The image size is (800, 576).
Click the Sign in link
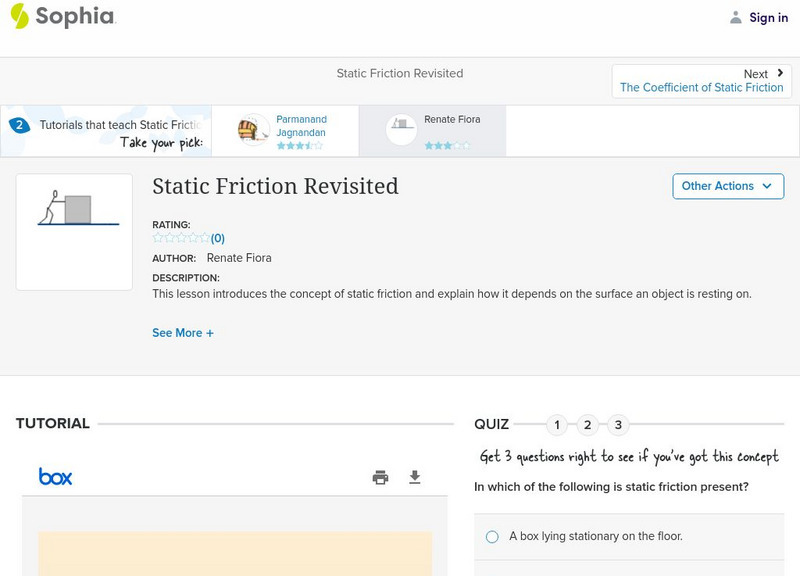pos(767,17)
